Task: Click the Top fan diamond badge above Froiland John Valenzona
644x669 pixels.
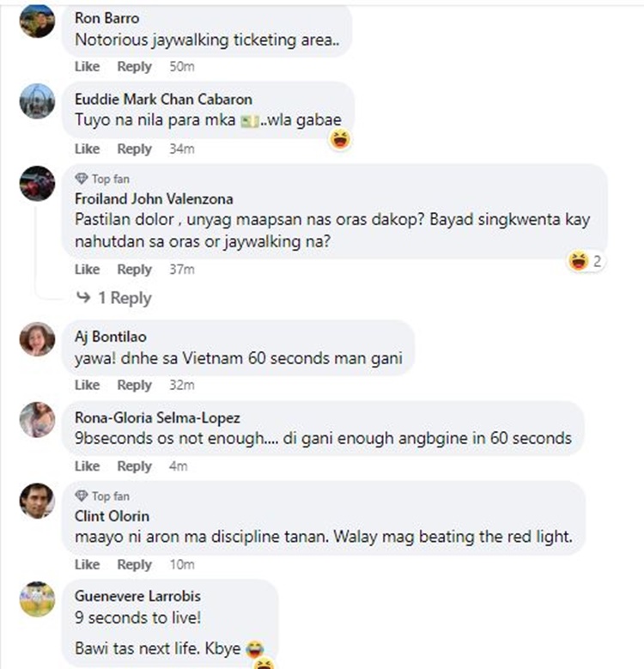Action: pos(81,179)
